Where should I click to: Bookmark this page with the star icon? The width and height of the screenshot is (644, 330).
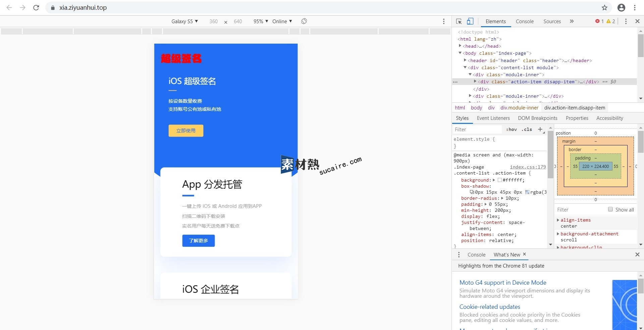(604, 7)
